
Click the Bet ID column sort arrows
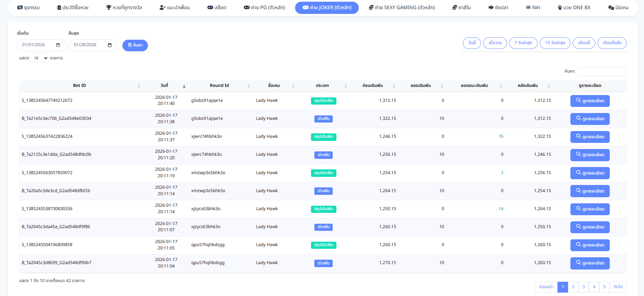[x=139, y=86]
